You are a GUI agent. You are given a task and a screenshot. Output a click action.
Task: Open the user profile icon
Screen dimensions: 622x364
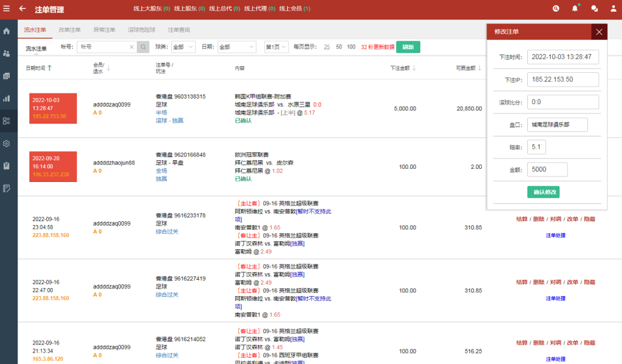pyautogui.click(x=612, y=8)
